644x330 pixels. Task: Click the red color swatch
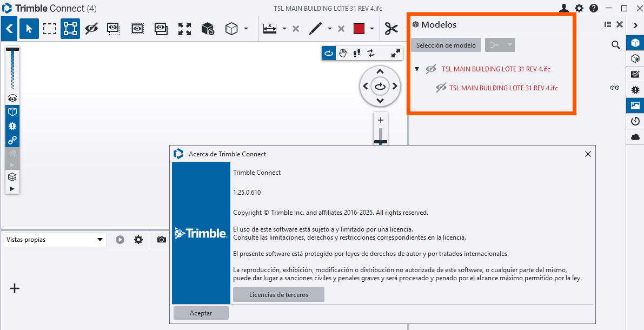(x=359, y=29)
